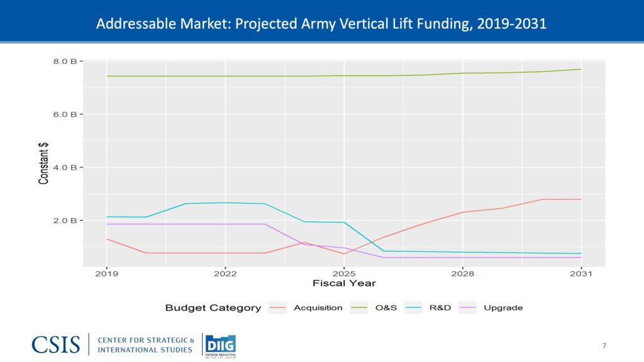Click the Acquisition legend line swatch

point(278,308)
